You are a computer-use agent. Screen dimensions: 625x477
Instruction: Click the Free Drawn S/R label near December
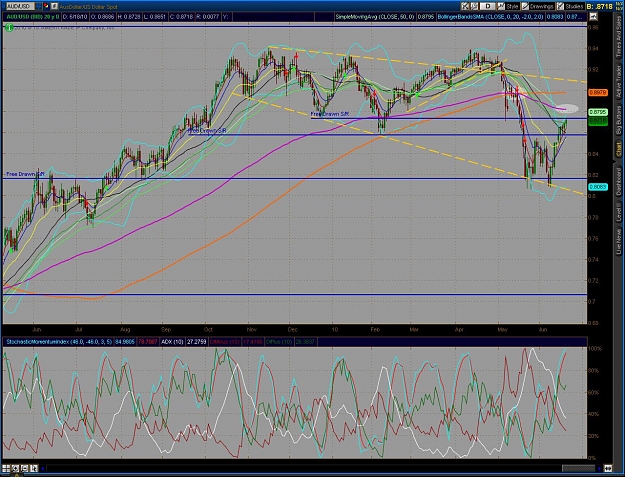tap(330, 114)
